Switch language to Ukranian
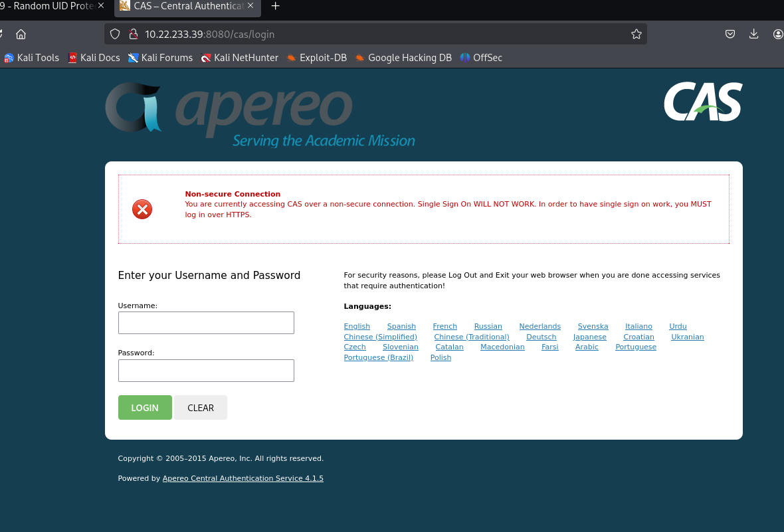This screenshot has height=532, width=784. tap(688, 337)
